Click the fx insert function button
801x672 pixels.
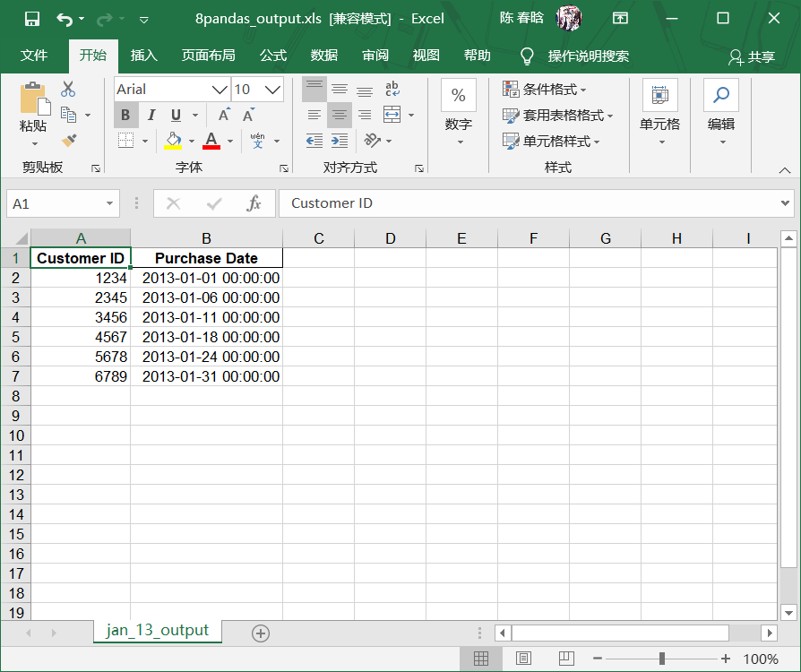(x=254, y=203)
